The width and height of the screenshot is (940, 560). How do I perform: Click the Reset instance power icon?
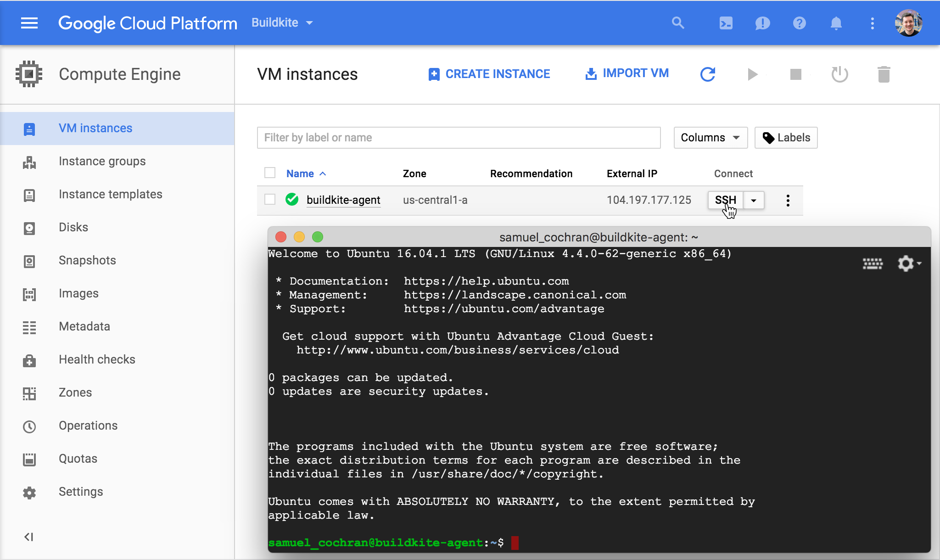(839, 74)
